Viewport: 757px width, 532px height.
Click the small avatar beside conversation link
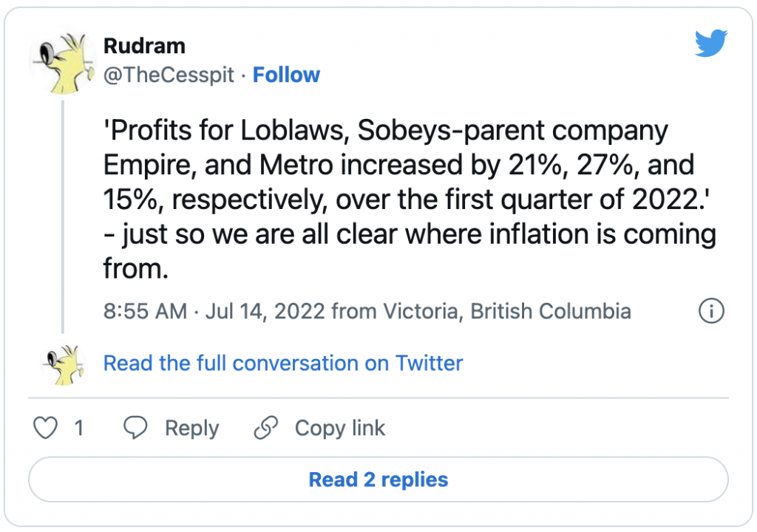62,364
